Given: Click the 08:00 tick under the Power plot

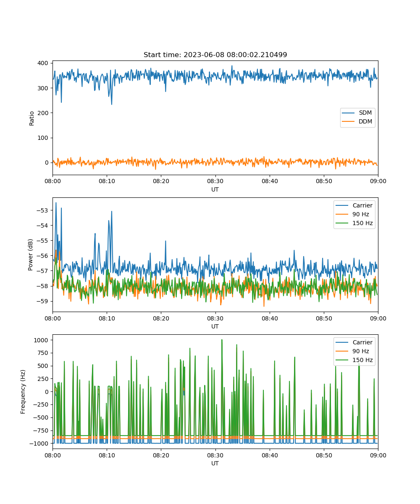Looking at the screenshot, I should click(x=52, y=318).
